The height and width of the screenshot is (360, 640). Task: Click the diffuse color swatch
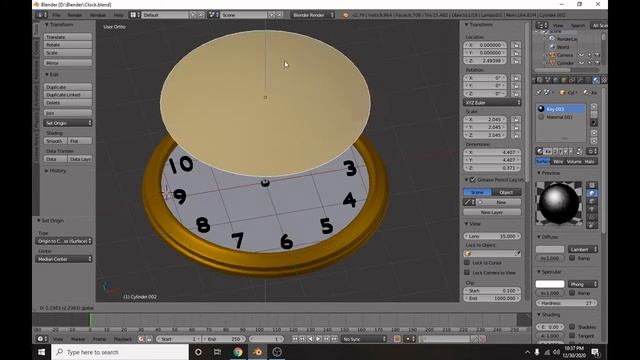[x=550, y=249]
